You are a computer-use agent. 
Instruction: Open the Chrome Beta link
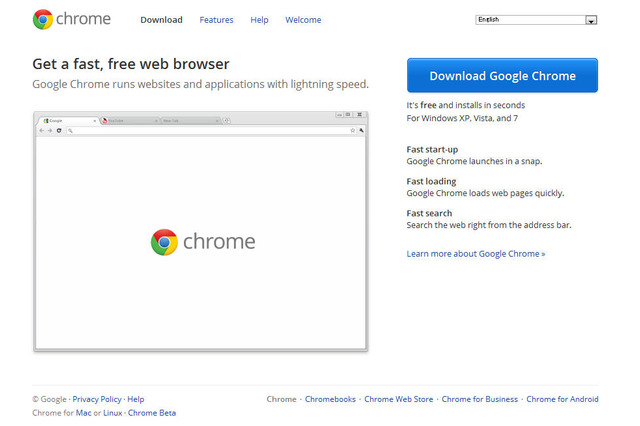point(152,413)
